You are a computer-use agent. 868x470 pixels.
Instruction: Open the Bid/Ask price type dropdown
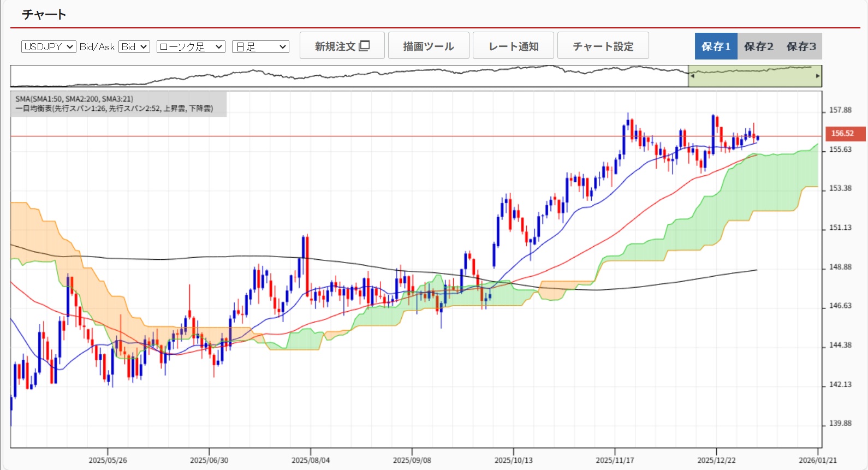pos(134,47)
